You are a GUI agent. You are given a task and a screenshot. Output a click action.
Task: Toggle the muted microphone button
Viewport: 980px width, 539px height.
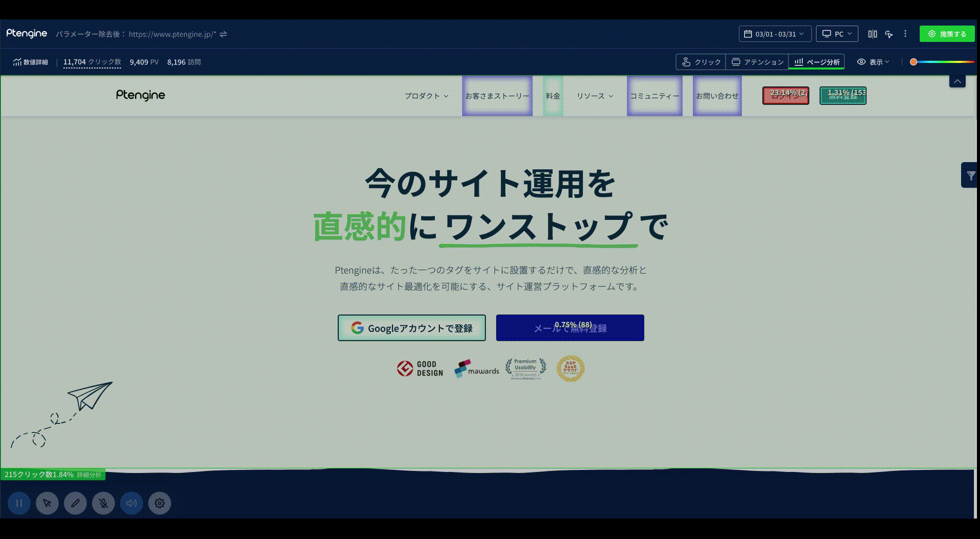coord(103,503)
